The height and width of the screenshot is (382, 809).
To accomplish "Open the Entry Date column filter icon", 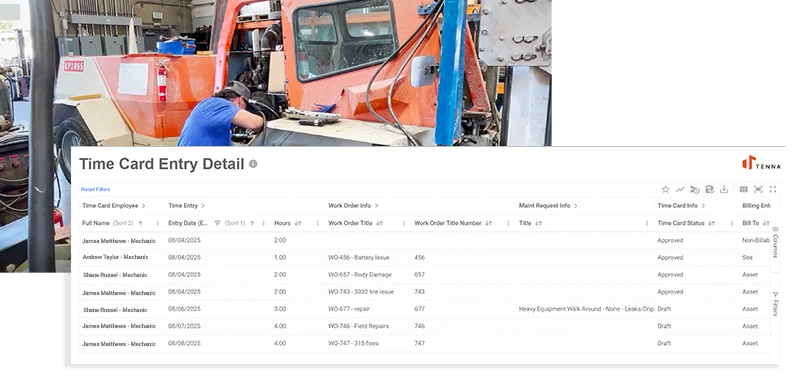I will click(217, 224).
